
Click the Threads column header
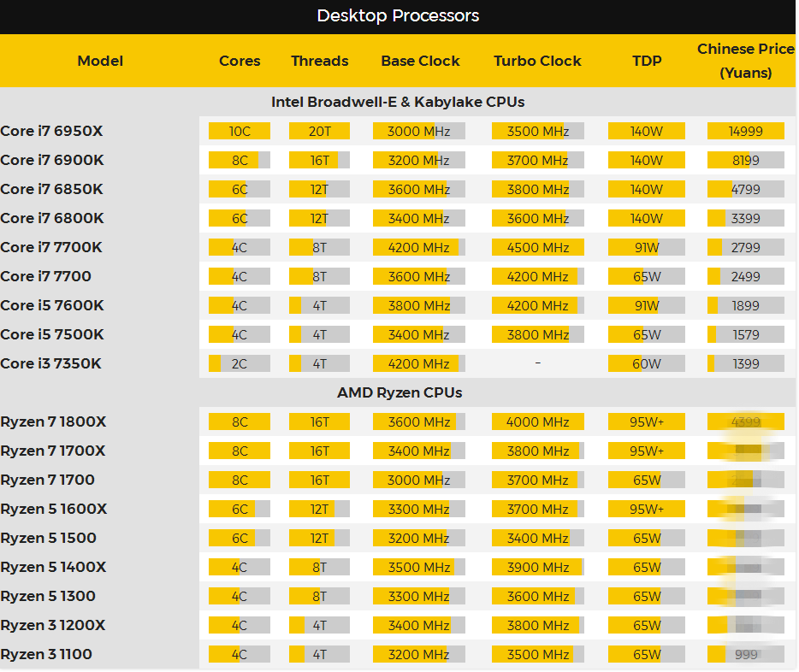(319, 61)
